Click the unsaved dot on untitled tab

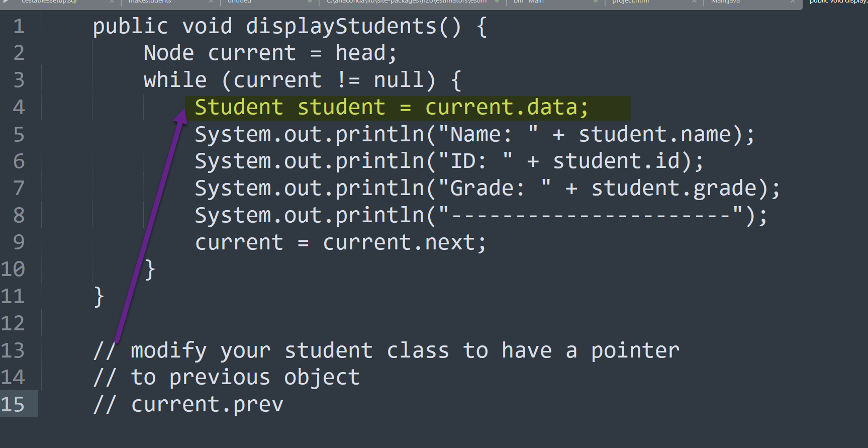[x=310, y=2]
